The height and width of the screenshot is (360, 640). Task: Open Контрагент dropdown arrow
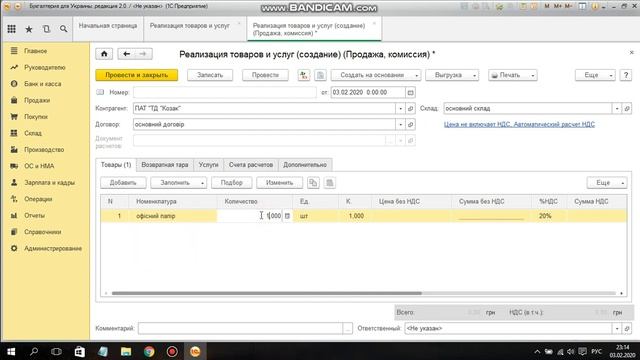[400, 109]
